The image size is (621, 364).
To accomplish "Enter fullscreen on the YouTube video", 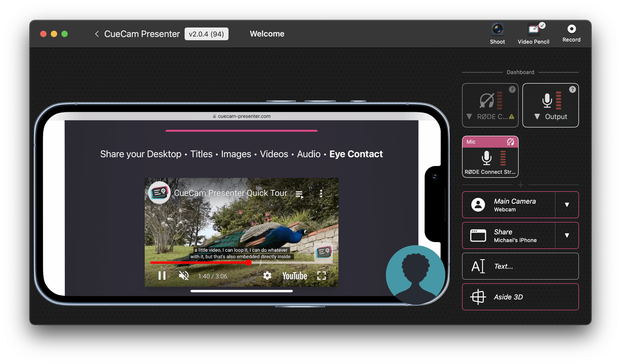I will [321, 276].
